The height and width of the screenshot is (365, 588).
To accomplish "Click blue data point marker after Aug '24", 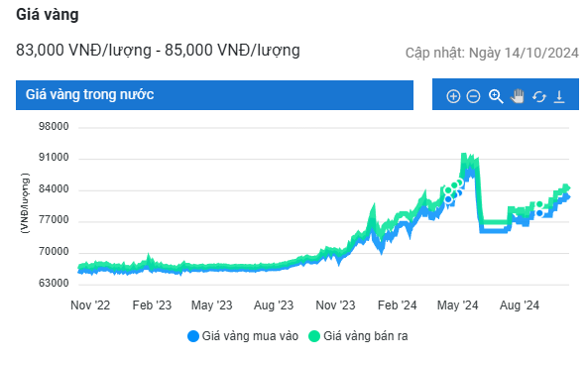I will click(x=539, y=213).
